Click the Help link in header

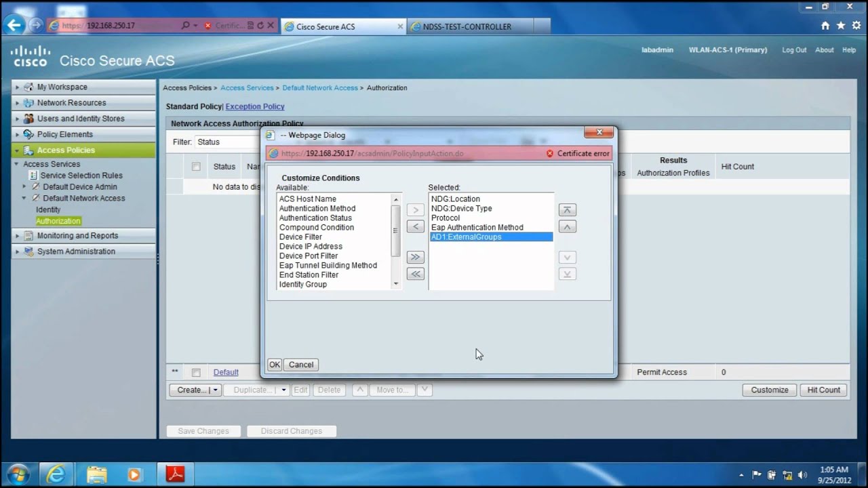click(849, 50)
